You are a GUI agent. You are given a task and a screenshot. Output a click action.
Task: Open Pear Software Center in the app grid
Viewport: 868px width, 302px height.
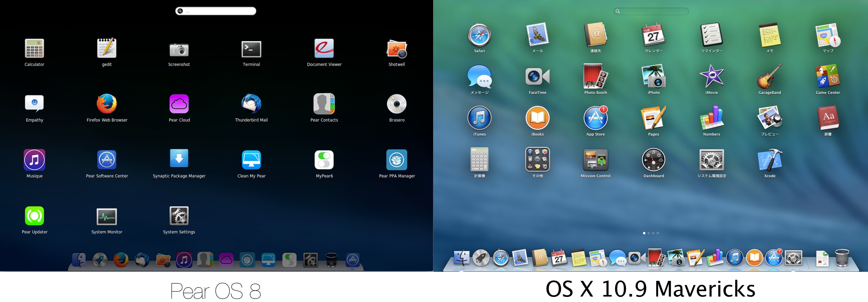pos(107,160)
